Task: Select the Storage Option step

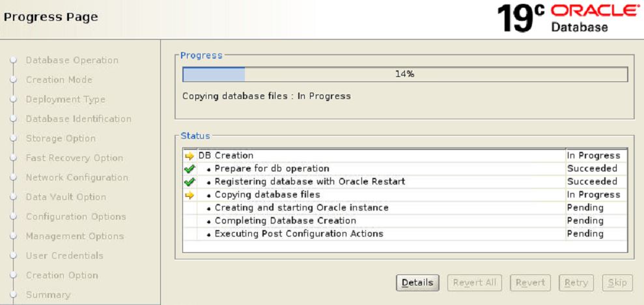Action: (x=61, y=139)
